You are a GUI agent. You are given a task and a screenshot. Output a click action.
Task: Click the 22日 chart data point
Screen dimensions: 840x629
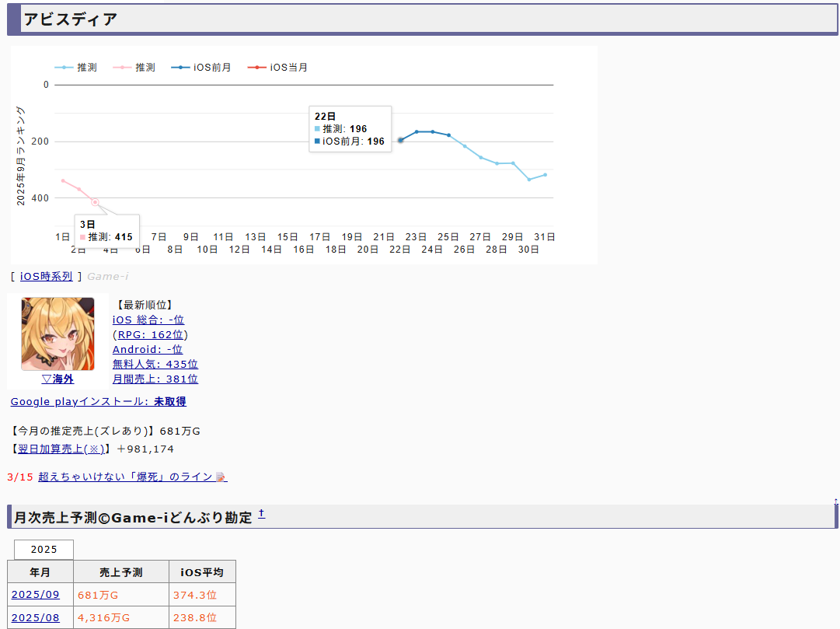point(401,140)
